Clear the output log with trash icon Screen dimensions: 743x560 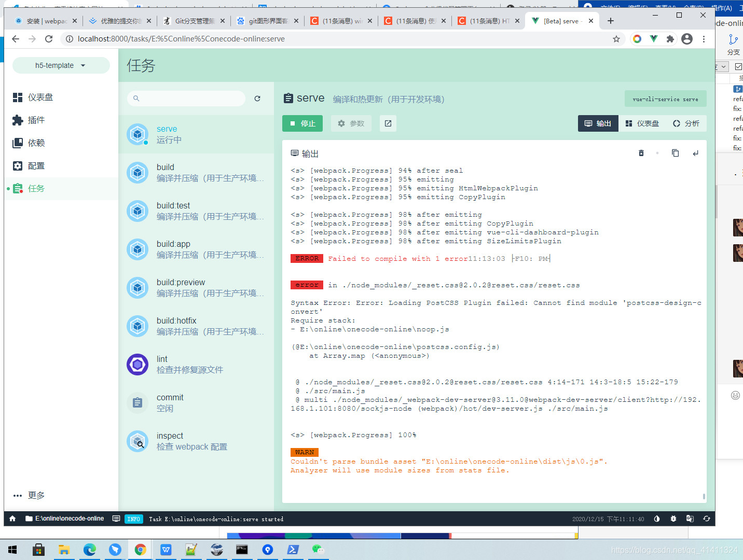pos(641,153)
